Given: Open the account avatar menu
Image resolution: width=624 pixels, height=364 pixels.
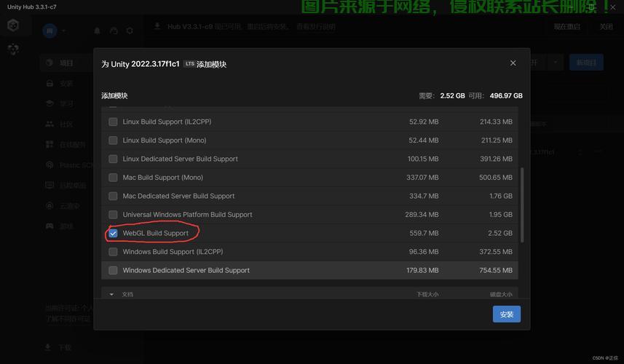Looking at the screenshot, I should click(x=50, y=31).
